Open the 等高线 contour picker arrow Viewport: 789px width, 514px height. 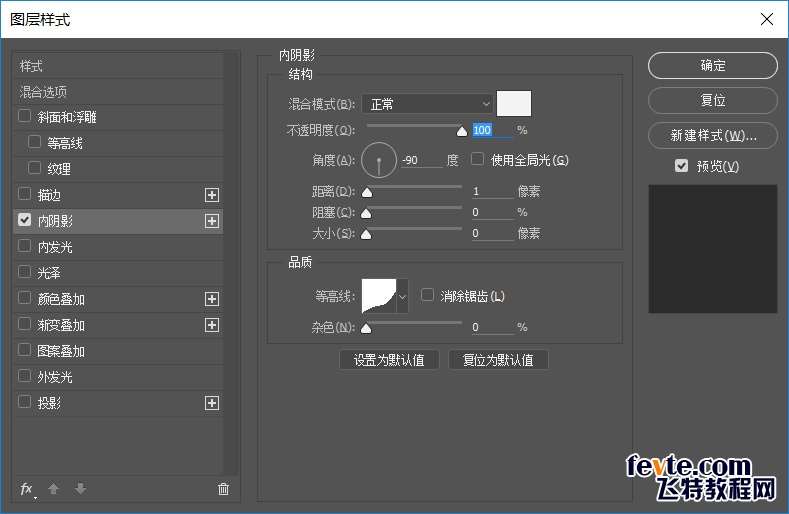pos(403,297)
